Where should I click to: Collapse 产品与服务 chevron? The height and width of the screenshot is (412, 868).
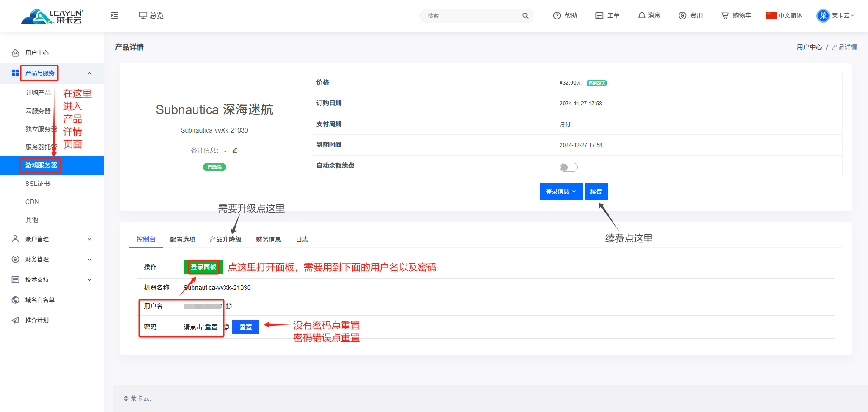pos(90,73)
